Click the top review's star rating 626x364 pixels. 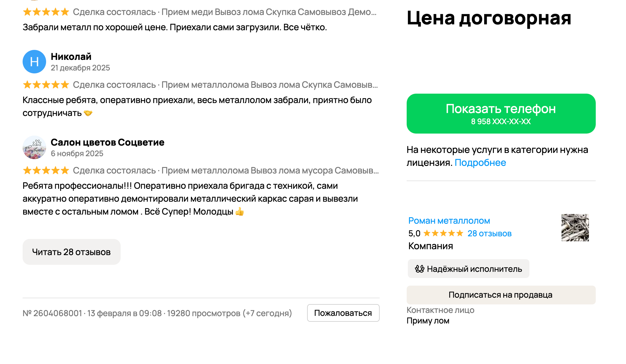[x=46, y=12]
